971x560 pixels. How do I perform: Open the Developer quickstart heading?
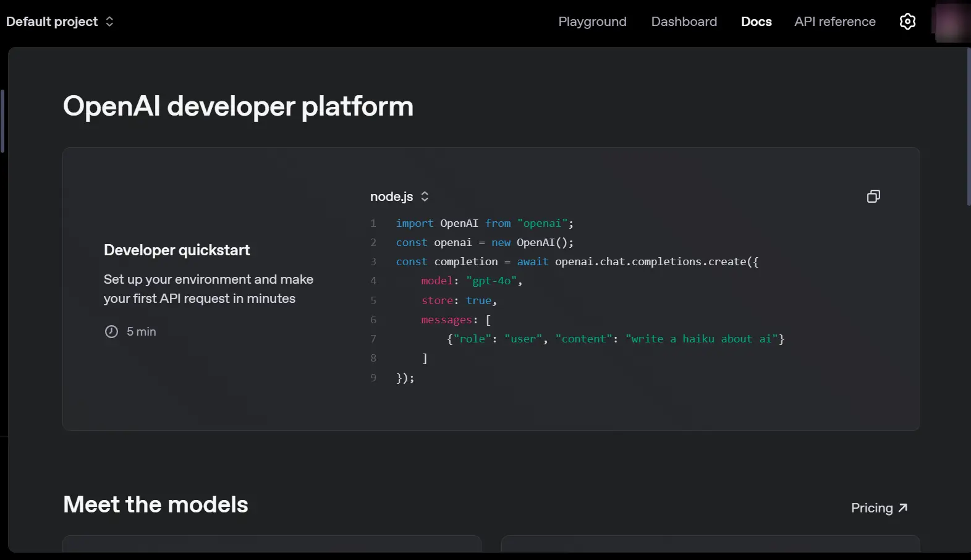click(177, 250)
